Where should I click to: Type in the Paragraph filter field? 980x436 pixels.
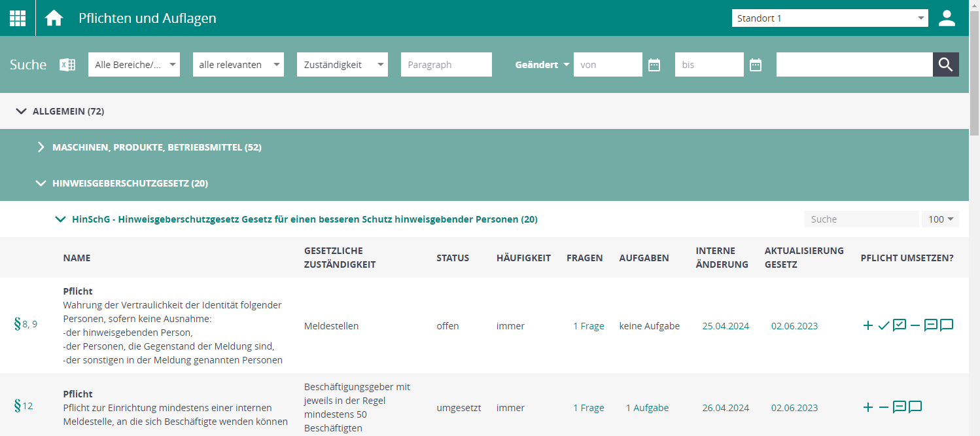pyautogui.click(x=446, y=64)
